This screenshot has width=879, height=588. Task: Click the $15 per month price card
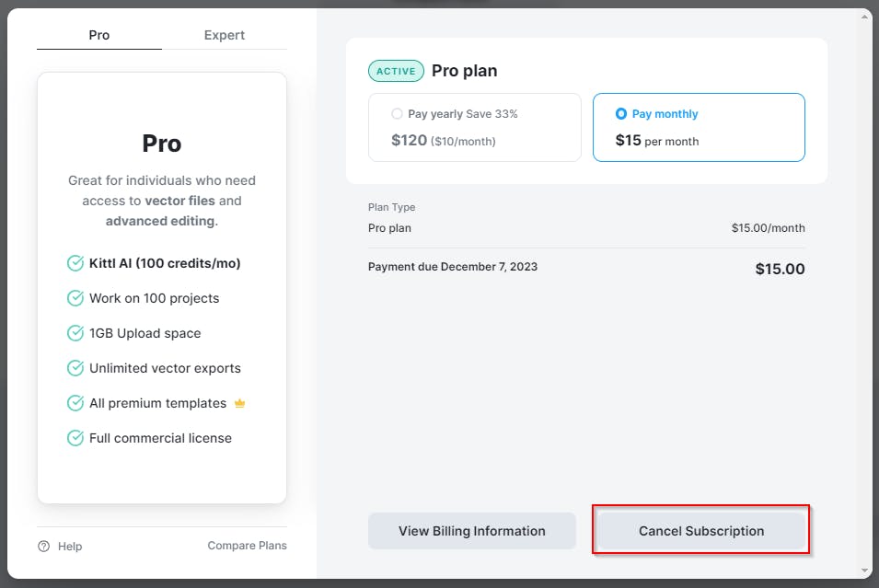point(699,127)
